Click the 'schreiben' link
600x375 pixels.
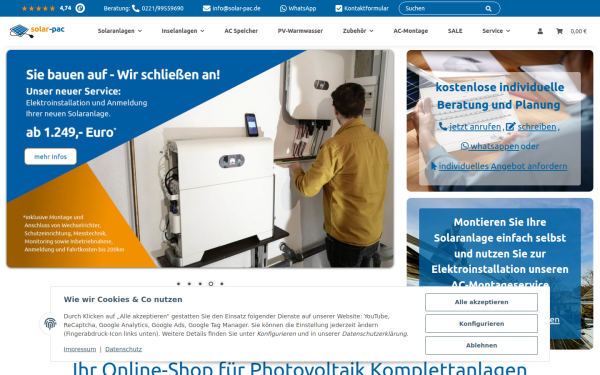[x=537, y=127]
